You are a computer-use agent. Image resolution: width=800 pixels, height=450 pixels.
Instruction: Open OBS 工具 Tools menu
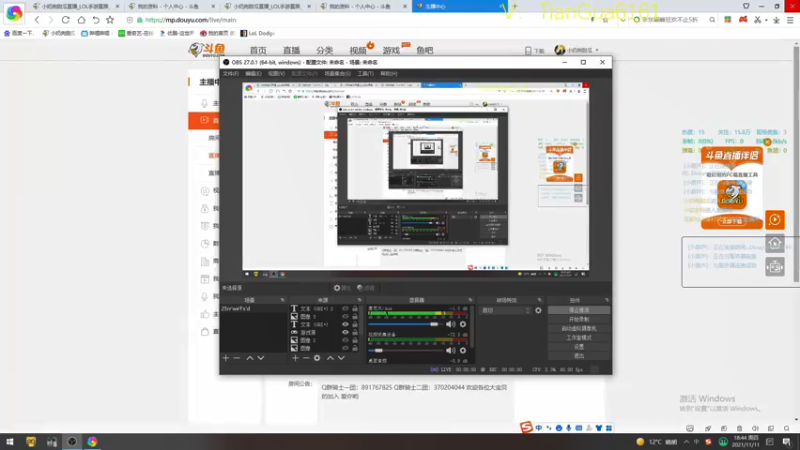point(365,73)
